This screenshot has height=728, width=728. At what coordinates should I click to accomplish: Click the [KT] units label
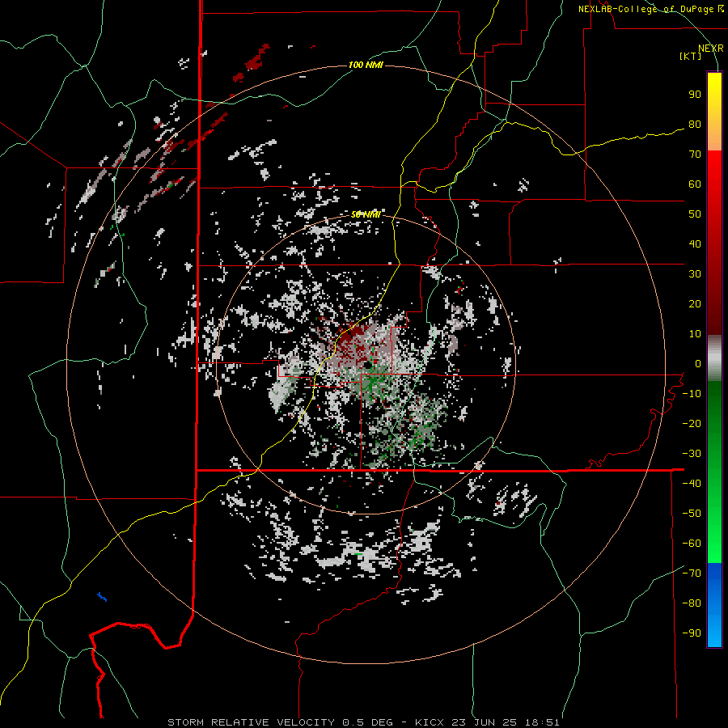pyautogui.click(x=691, y=56)
